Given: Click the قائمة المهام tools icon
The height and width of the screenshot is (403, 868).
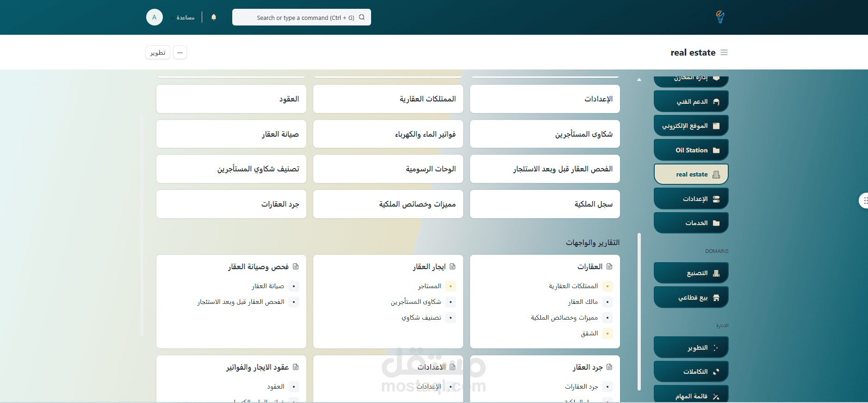Looking at the screenshot, I should click(716, 396).
